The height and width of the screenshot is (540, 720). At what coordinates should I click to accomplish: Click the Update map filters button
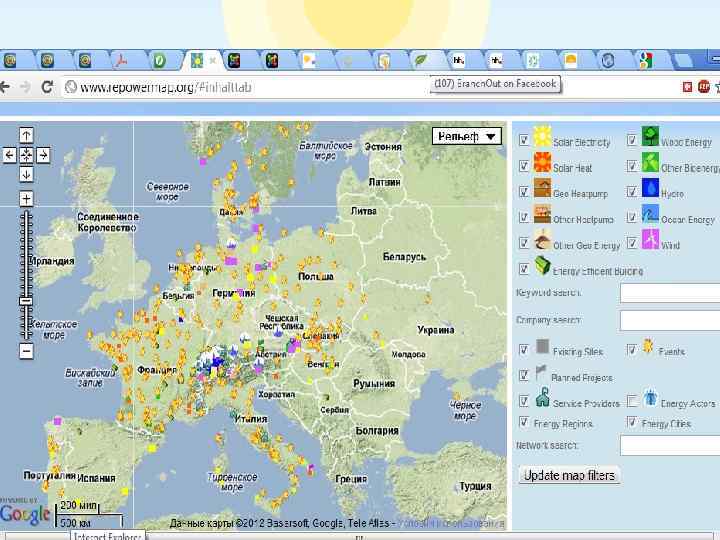(569, 475)
